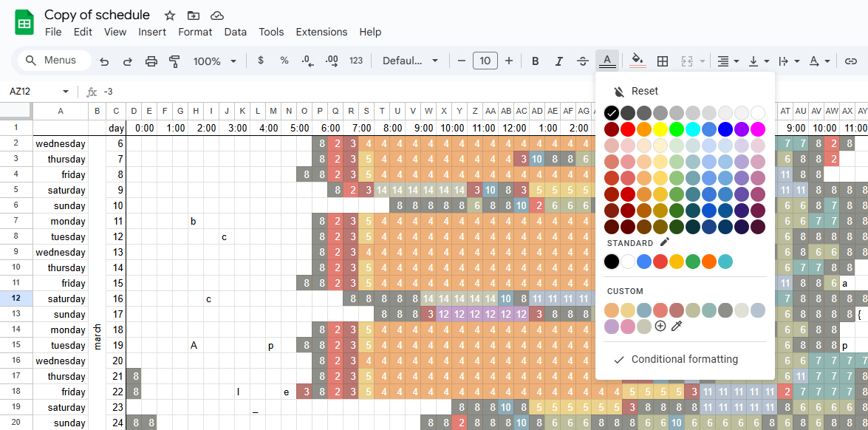Select the paint format roller icon
Image resolution: width=868 pixels, height=430 pixels.
(x=174, y=61)
